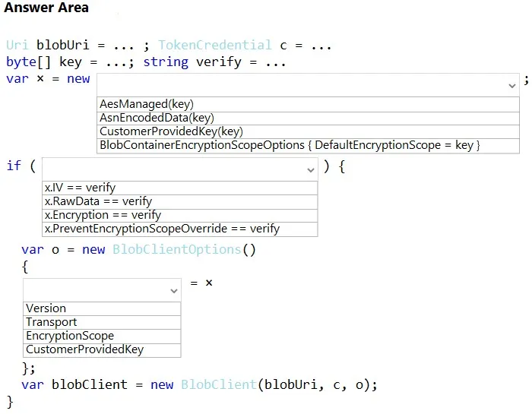Select AsnEncodedData(key) option

coord(308,118)
